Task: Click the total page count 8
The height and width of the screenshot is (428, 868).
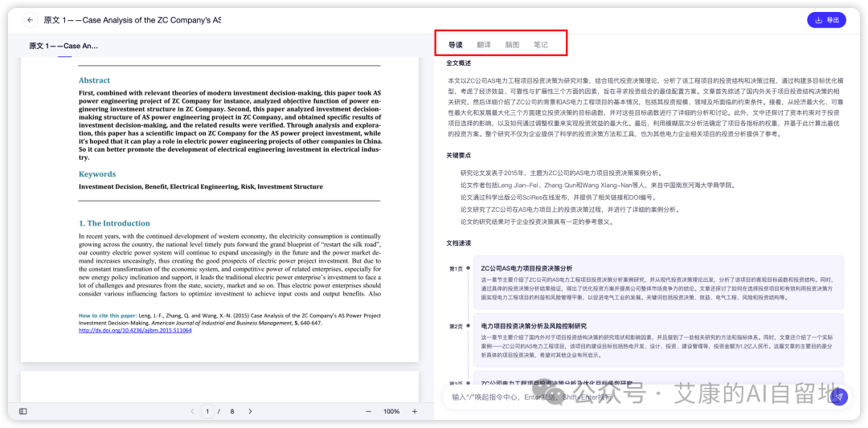Action: pos(232,411)
